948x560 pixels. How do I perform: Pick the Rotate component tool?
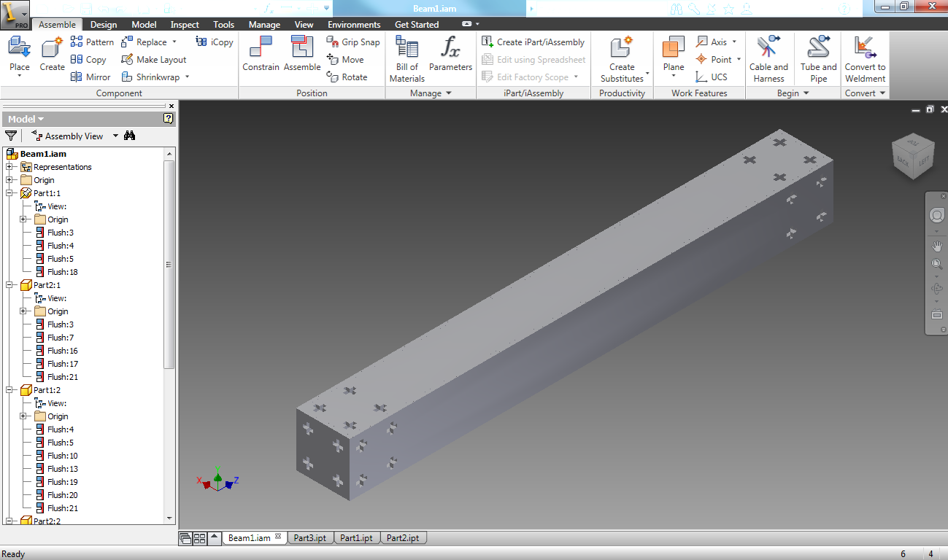pyautogui.click(x=347, y=77)
